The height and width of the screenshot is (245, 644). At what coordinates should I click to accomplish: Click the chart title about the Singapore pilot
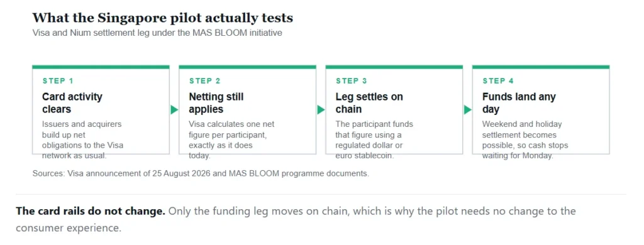tap(163, 18)
